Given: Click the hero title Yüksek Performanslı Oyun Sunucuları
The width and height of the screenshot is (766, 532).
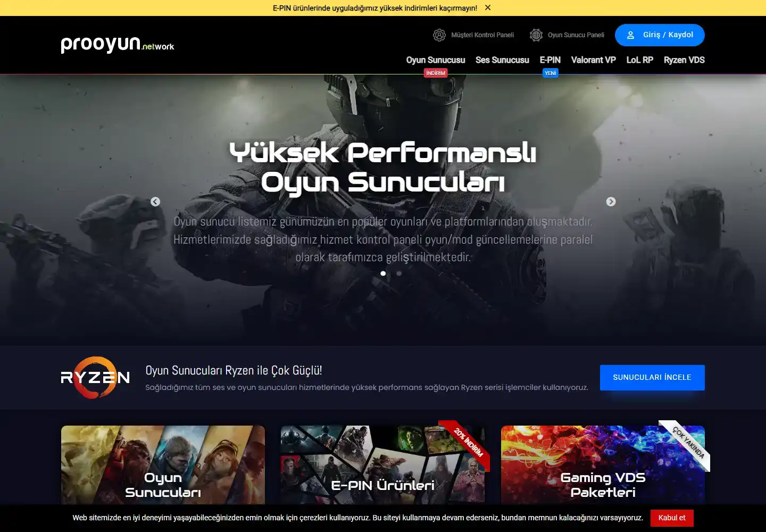Looking at the screenshot, I should pyautogui.click(x=383, y=168).
